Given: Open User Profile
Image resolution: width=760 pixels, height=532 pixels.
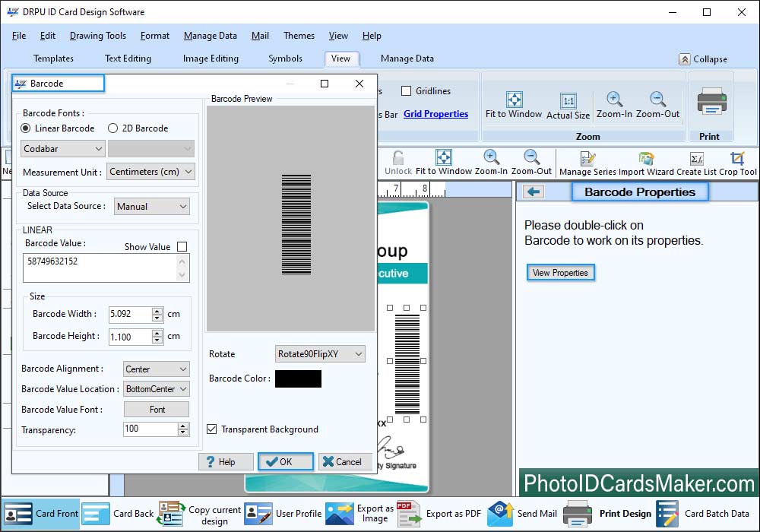Looking at the screenshot, I should pyautogui.click(x=283, y=514).
